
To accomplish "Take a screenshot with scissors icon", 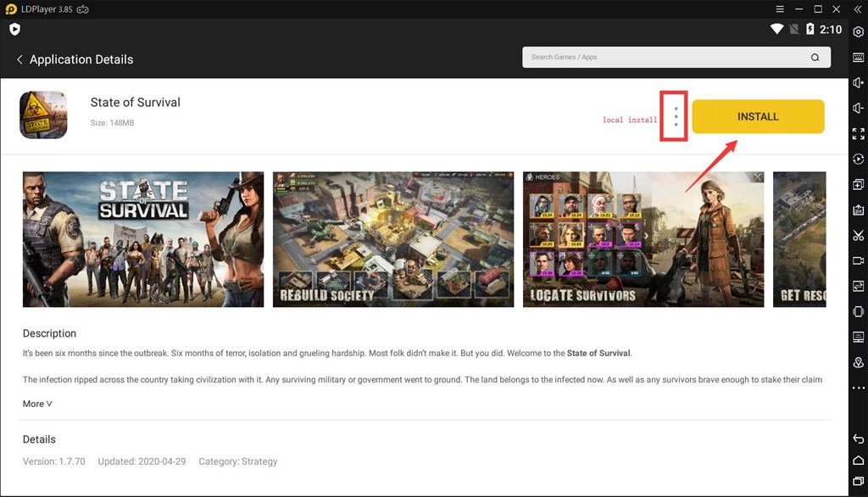I will click(858, 236).
